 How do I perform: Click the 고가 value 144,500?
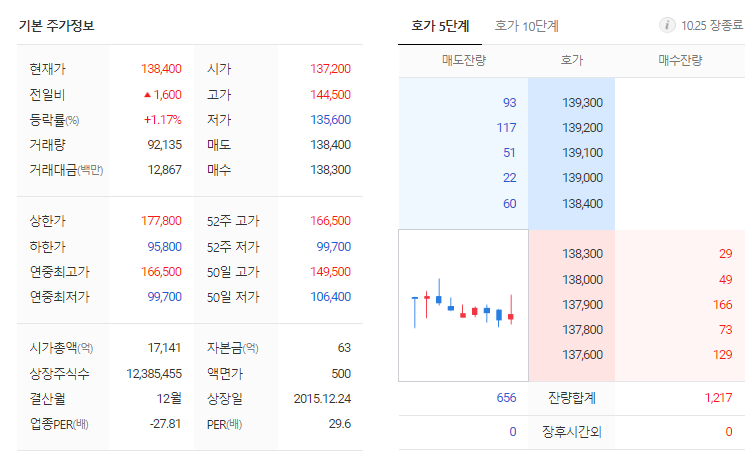point(330,95)
